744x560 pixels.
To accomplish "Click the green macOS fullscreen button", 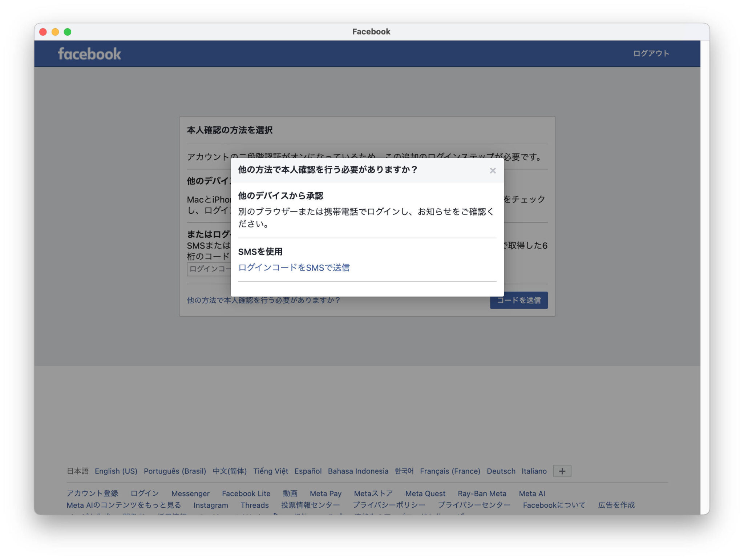I will [x=68, y=32].
